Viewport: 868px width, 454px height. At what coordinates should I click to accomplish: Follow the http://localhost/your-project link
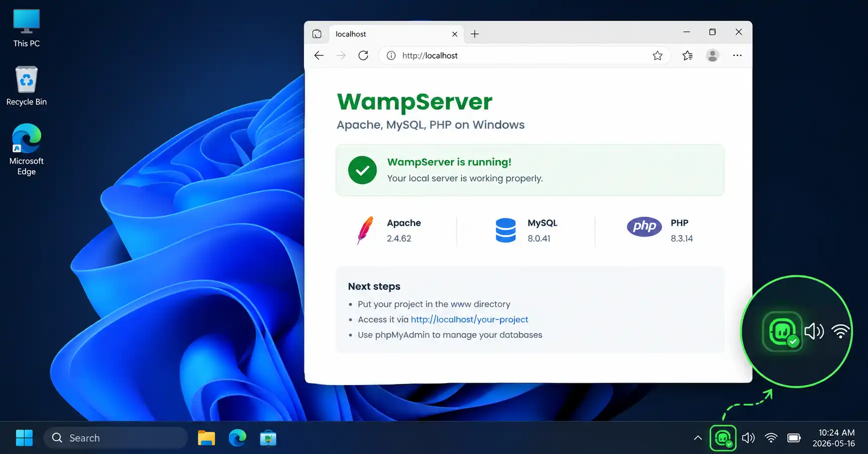pos(469,319)
